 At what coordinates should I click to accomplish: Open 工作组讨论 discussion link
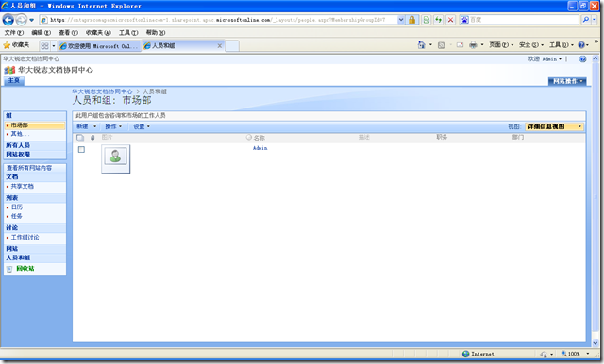pos(25,238)
